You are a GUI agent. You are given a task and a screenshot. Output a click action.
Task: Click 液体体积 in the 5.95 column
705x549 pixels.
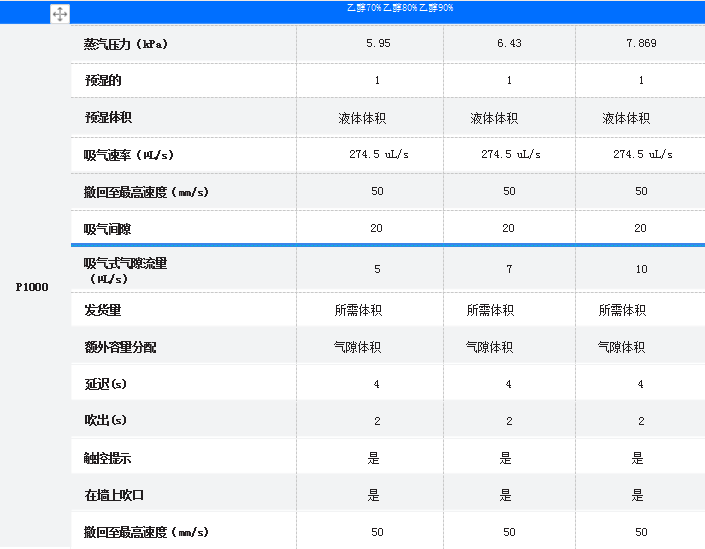(x=362, y=118)
